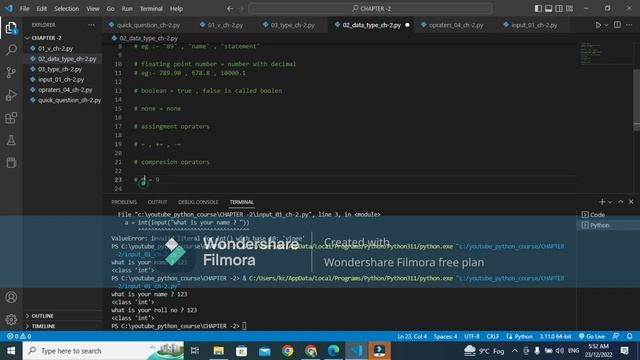The image size is (640, 360).
Task: Open the Explorer view in activity bar
Action: [x=11, y=28]
